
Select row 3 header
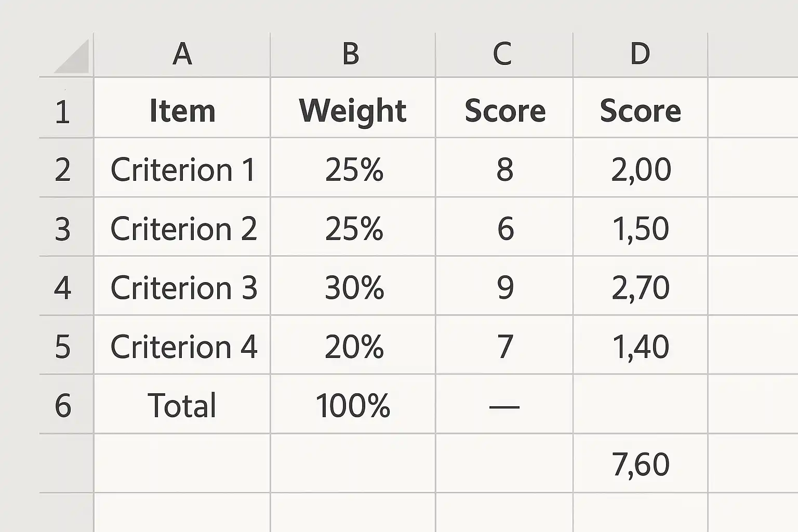tap(63, 229)
